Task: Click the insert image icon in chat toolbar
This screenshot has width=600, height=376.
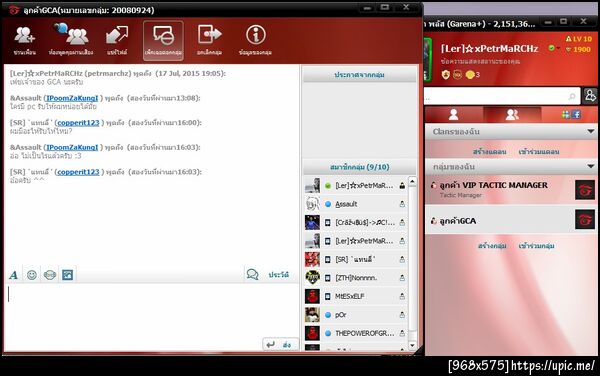Action: [68, 275]
